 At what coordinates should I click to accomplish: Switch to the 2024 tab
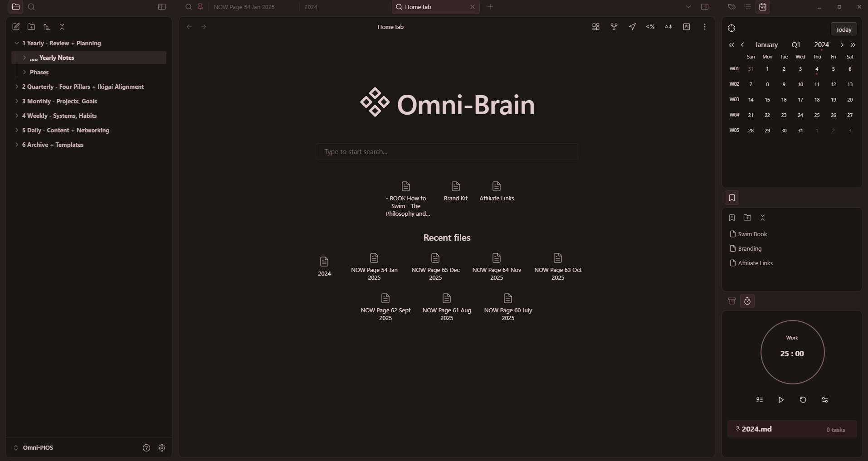(x=311, y=7)
